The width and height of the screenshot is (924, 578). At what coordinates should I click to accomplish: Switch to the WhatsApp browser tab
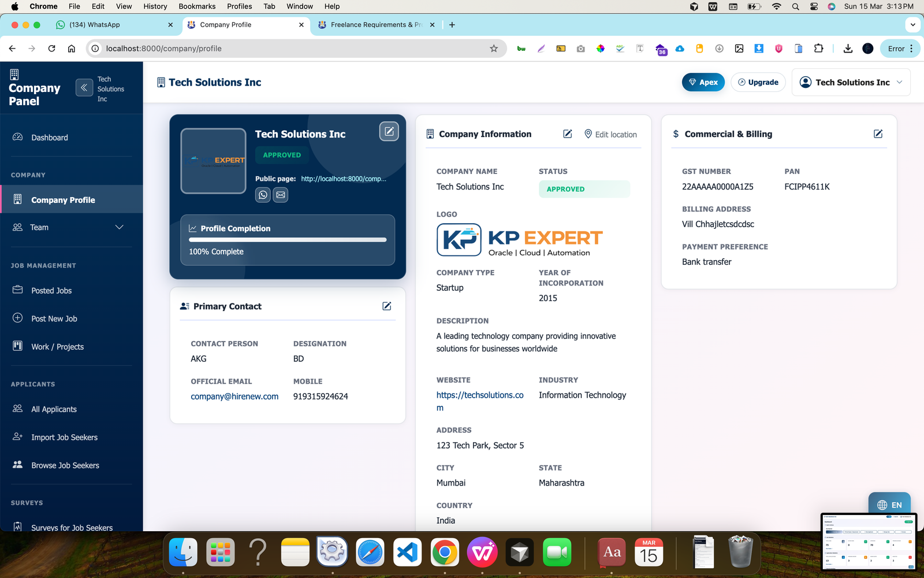point(95,25)
